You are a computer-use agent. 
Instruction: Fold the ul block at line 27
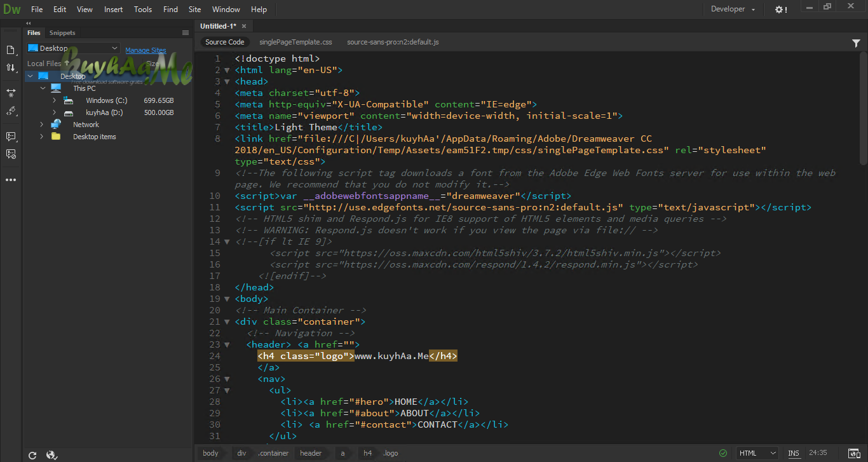point(227,390)
